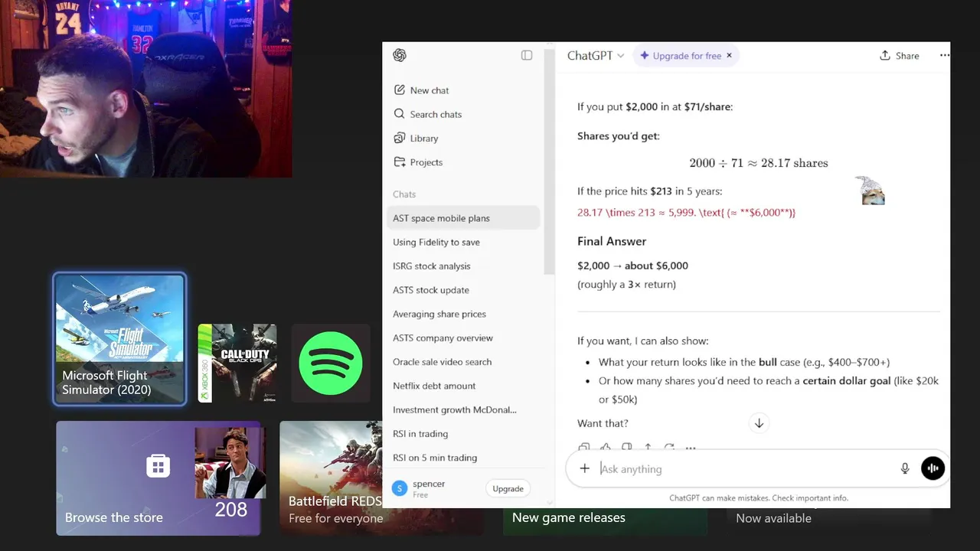
Task: Open the Call of Duty Black Ops tile
Action: click(237, 363)
